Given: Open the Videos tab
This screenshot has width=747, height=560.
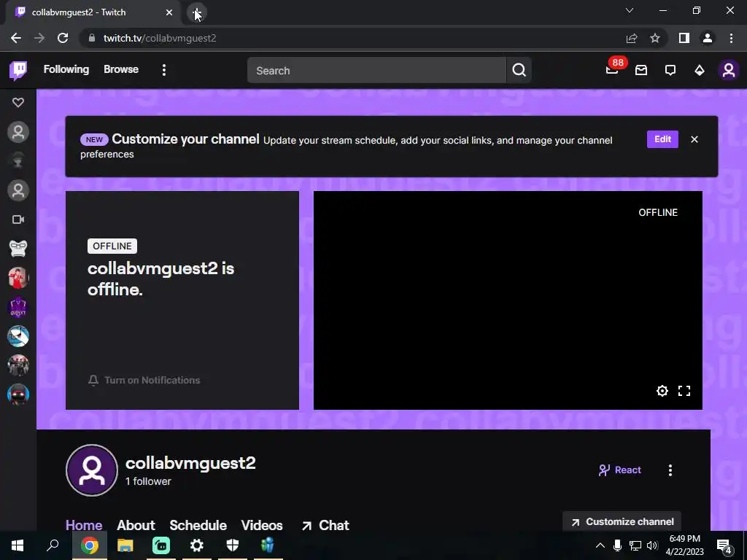Looking at the screenshot, I should (x=262, y=525).
